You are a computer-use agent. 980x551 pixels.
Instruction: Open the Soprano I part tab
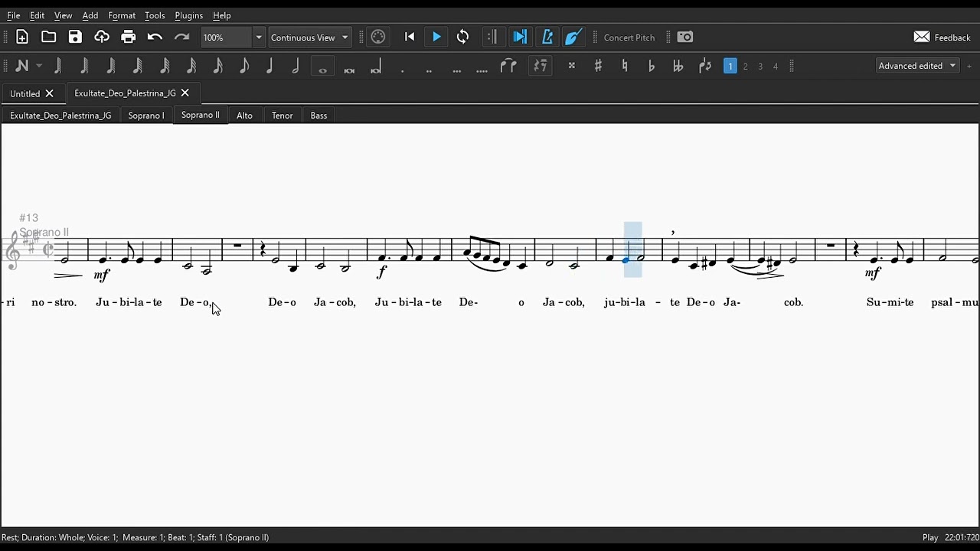pos(146,116)
